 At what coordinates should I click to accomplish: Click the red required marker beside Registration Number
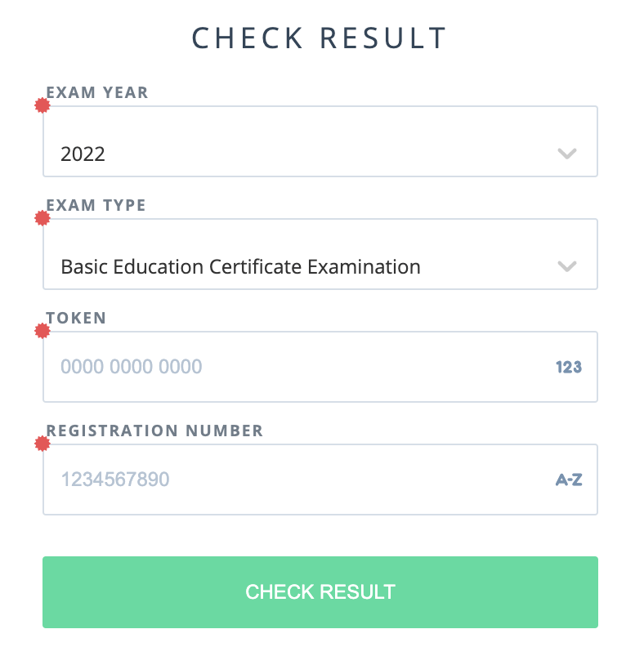point(42,444)
